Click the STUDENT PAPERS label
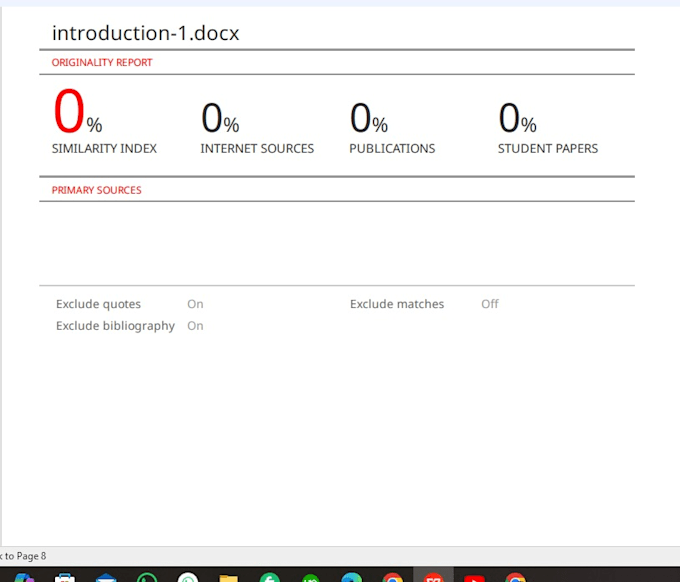This screenshot has height=582, width=680. point(548,149)
